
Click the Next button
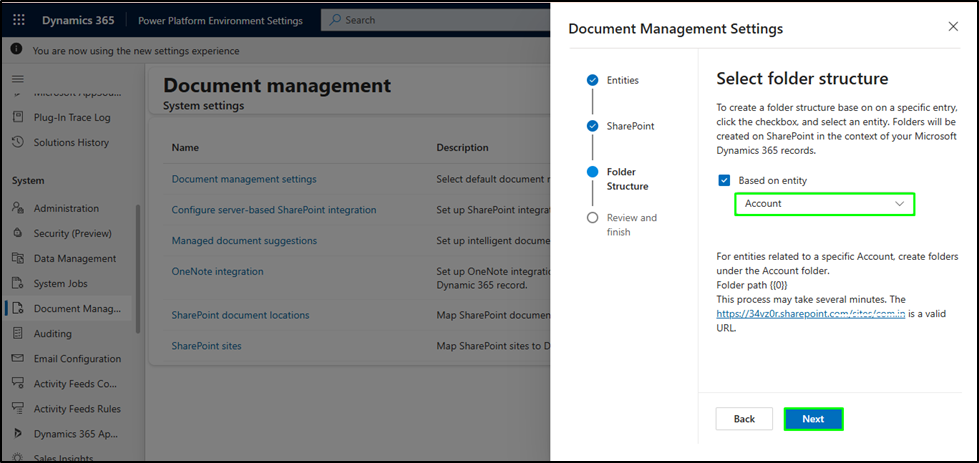tap(813, 419)
